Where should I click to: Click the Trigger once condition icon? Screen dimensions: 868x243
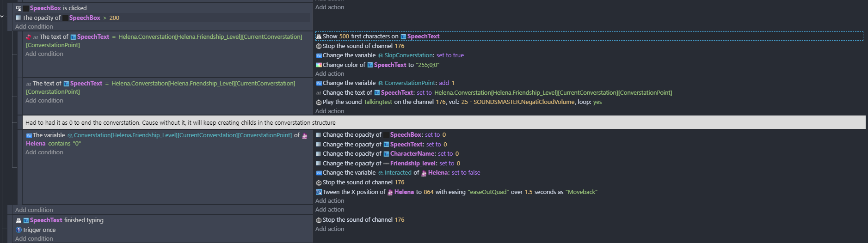click(18, 230)
